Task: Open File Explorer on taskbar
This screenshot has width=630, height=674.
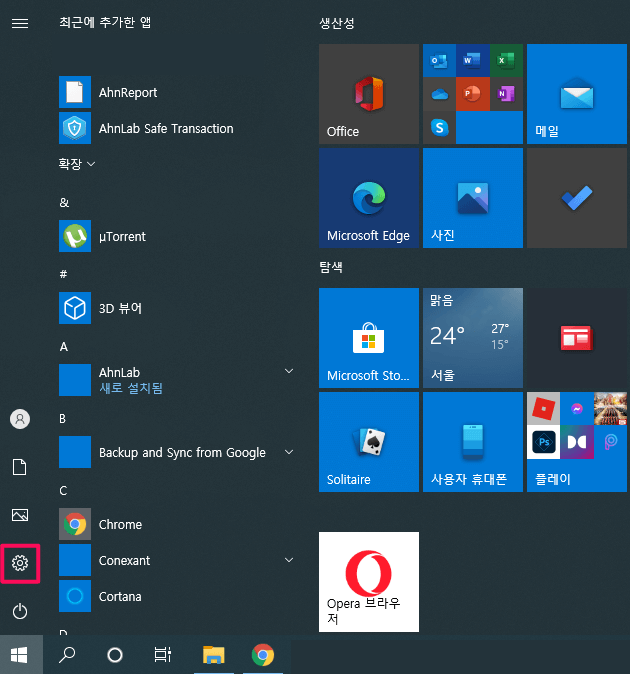Action: pos(214,655)
